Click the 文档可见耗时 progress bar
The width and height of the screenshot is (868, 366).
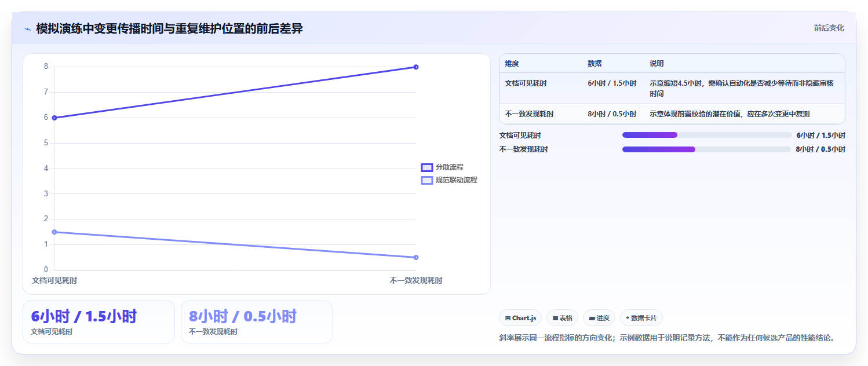click(706, 135)
